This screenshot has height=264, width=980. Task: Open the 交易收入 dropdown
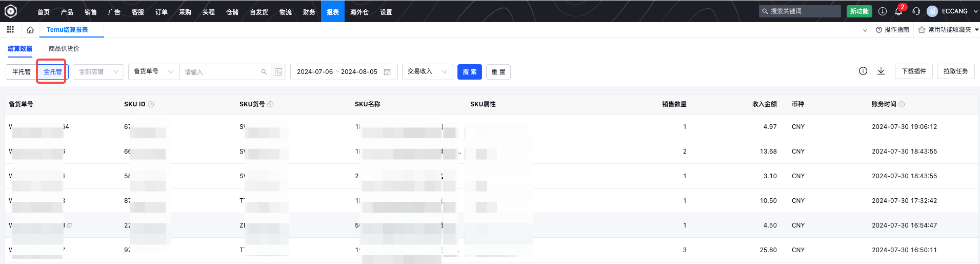click(x=427, y=72)
